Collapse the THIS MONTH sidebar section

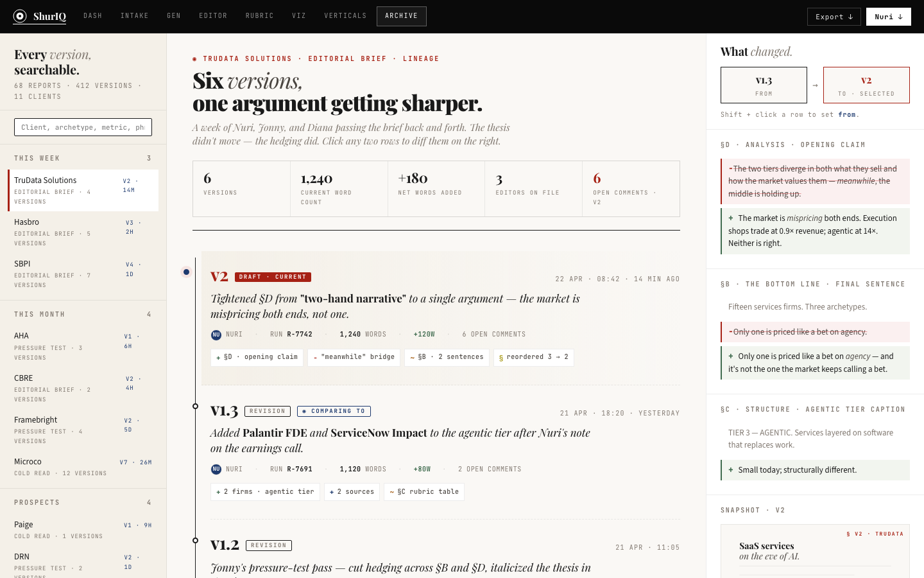pyautogui.click(x=83, y=314)
